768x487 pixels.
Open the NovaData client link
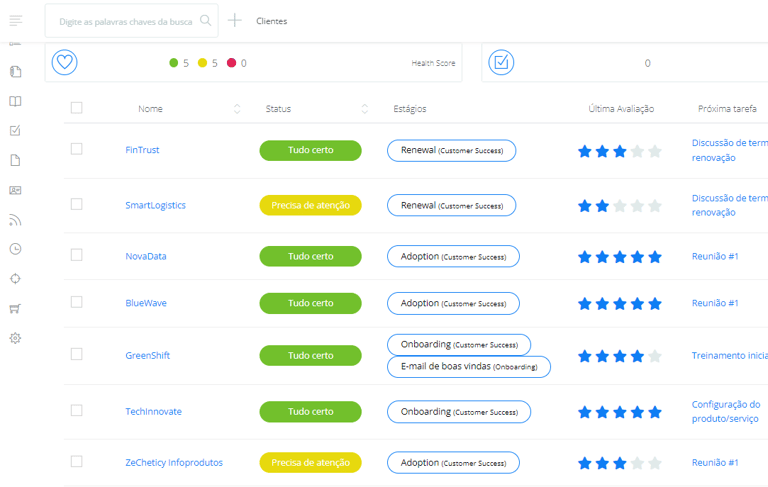(145, 256)
